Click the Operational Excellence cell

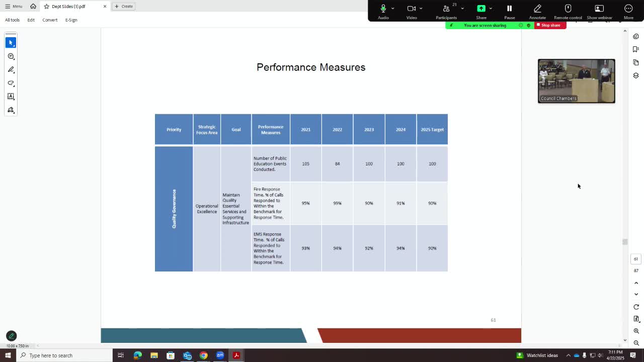tap(207, 209)
